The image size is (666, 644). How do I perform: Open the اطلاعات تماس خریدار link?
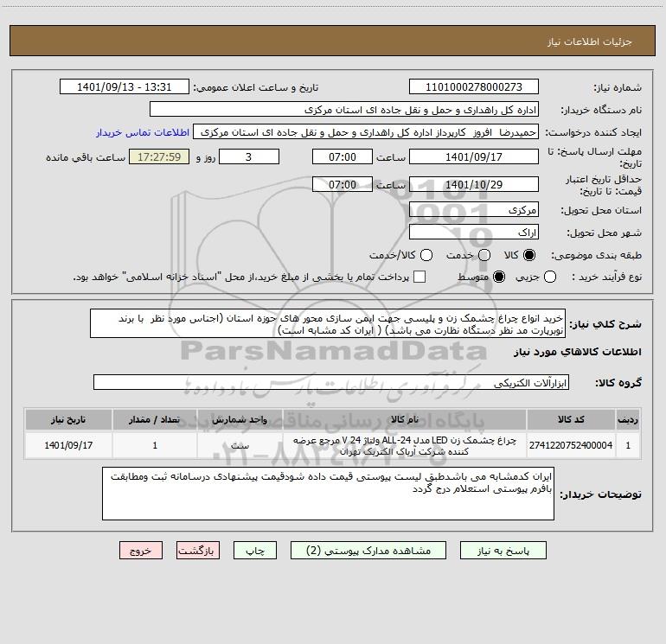(x=143, y=132)
